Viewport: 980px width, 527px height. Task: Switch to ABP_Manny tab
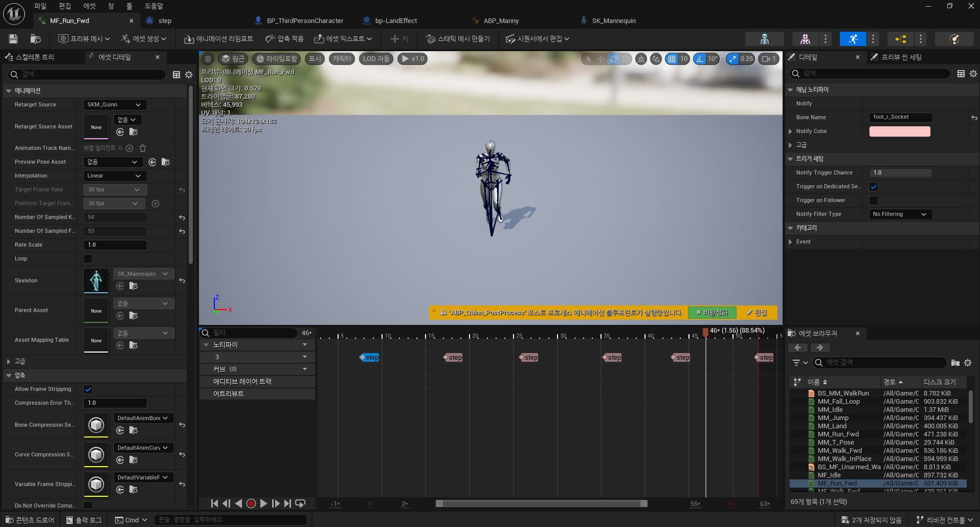point(501,21)
